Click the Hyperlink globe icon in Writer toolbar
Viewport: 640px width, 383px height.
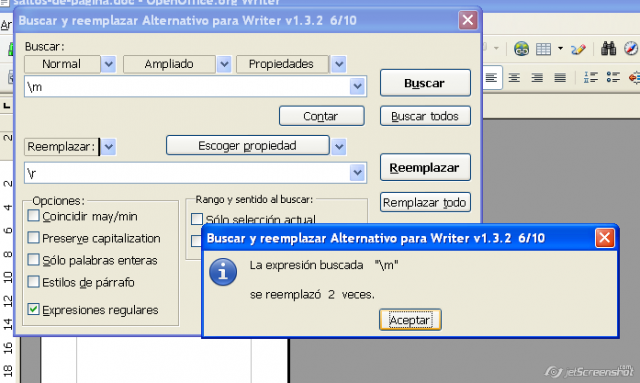click(521, 49)
